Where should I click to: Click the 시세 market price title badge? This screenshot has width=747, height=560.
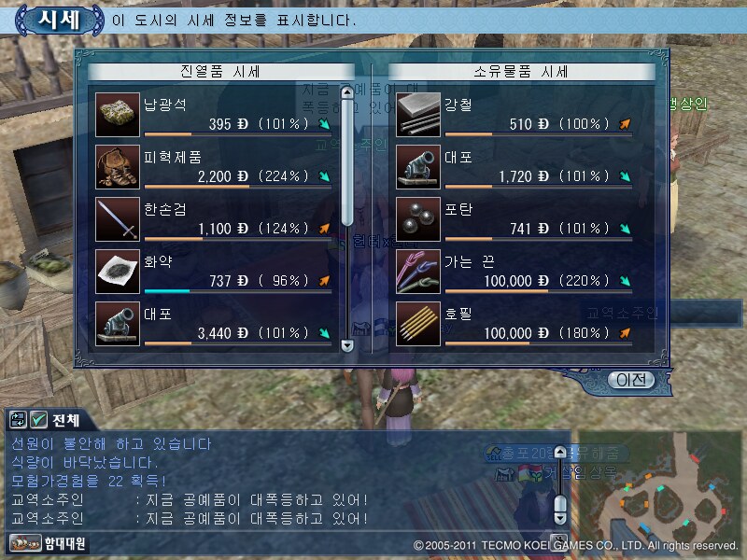pos(60,20)
